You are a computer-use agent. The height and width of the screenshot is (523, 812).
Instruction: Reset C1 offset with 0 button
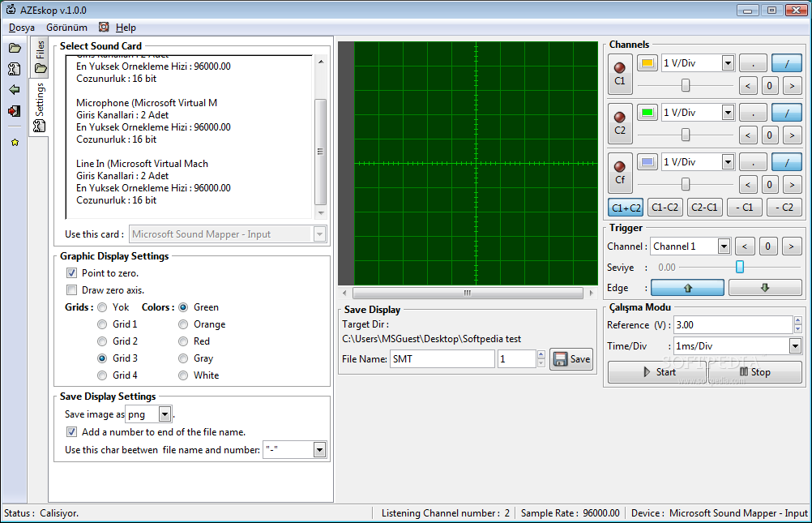pyautogui.click(x=770, y=85)
